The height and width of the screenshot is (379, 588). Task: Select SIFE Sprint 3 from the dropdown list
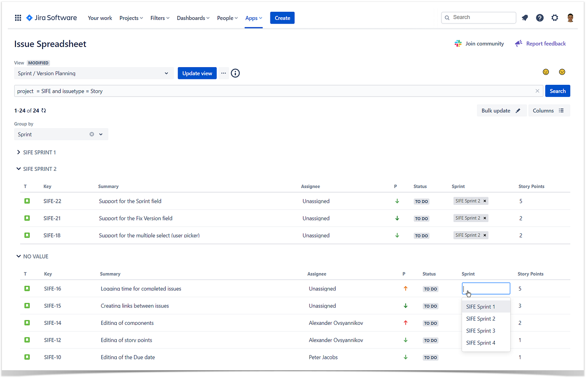[486, 331]
